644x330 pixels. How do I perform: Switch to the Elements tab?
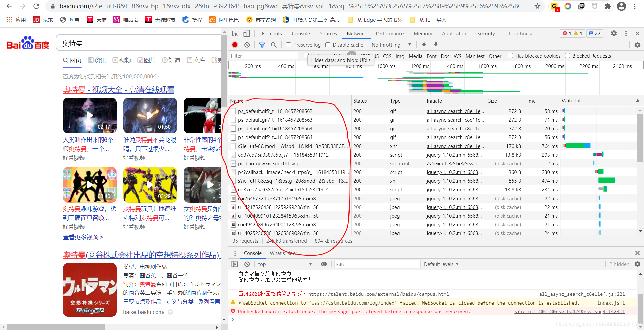[x=272, y=33]
